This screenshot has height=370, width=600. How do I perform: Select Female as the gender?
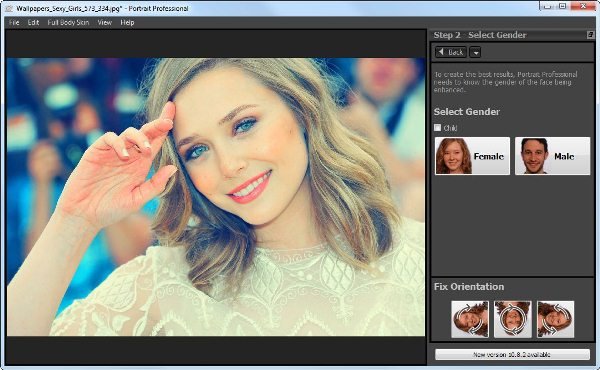click(473, 156)
